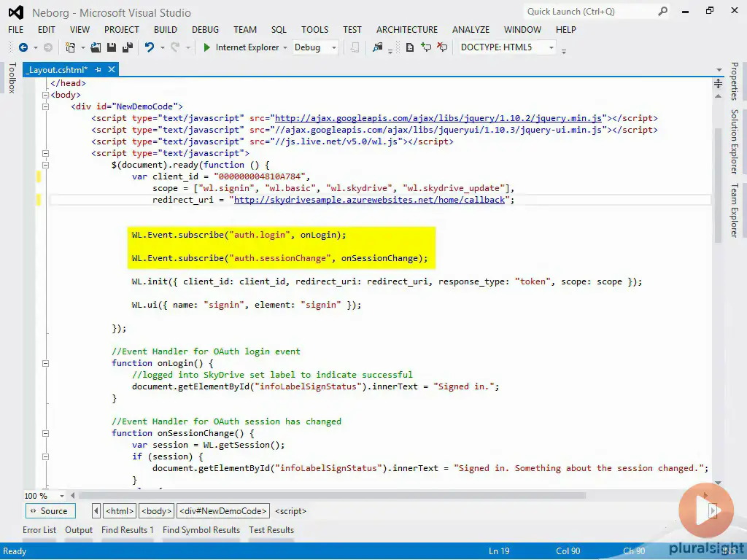Open the Undo history dropdown arrow
The image size is (747, 560).
pos(162,47)
